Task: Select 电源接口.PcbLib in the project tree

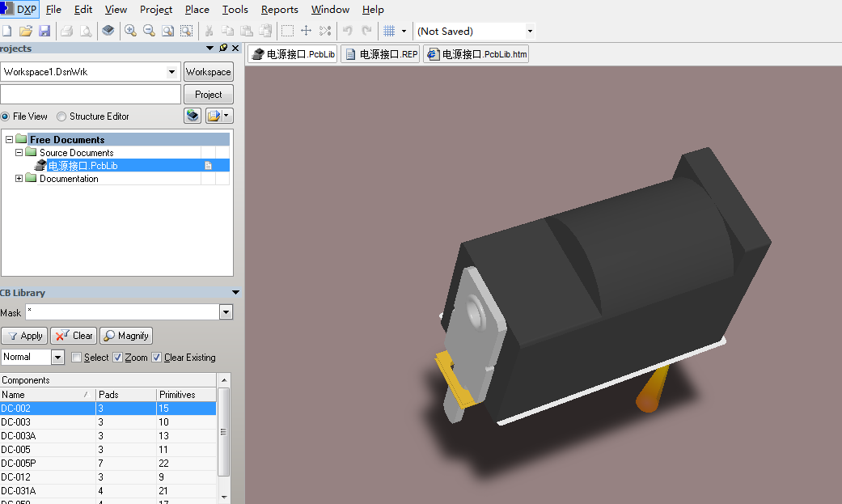Action: (x=83, y=166)
